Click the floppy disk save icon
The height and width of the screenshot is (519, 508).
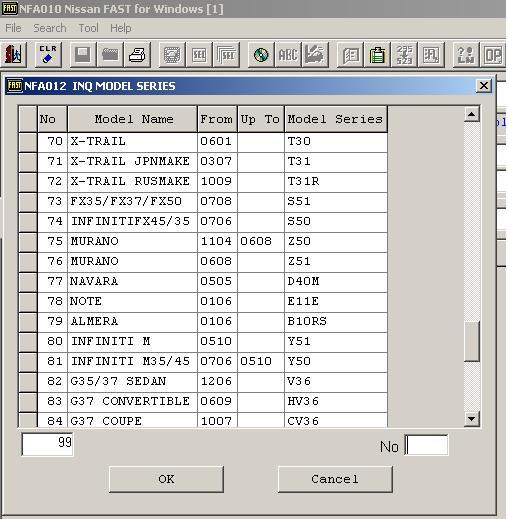[x=83, y=54]
